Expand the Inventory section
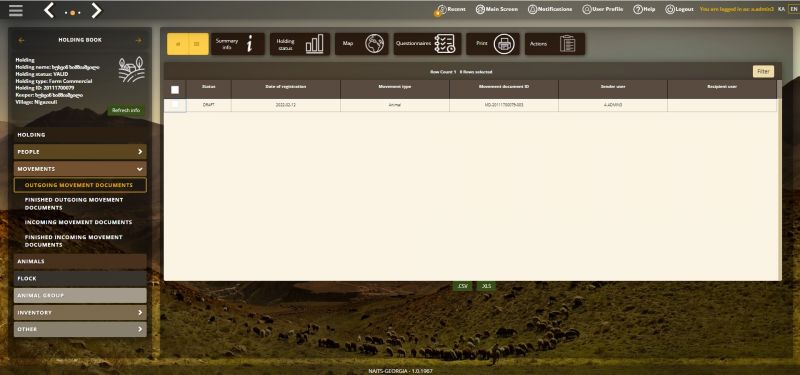Viewport: 800px width, 375px height. tap(80, 312)
